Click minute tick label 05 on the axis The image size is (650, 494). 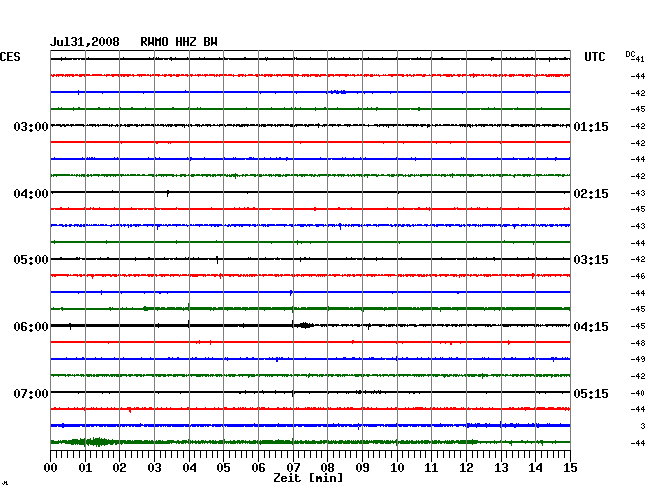tap(223, 467)
